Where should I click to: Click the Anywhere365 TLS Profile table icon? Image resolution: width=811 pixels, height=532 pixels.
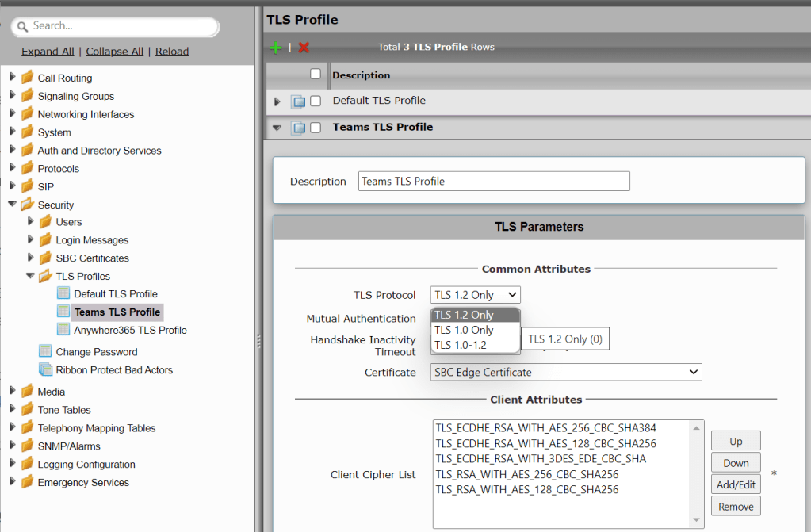point(63,330)
